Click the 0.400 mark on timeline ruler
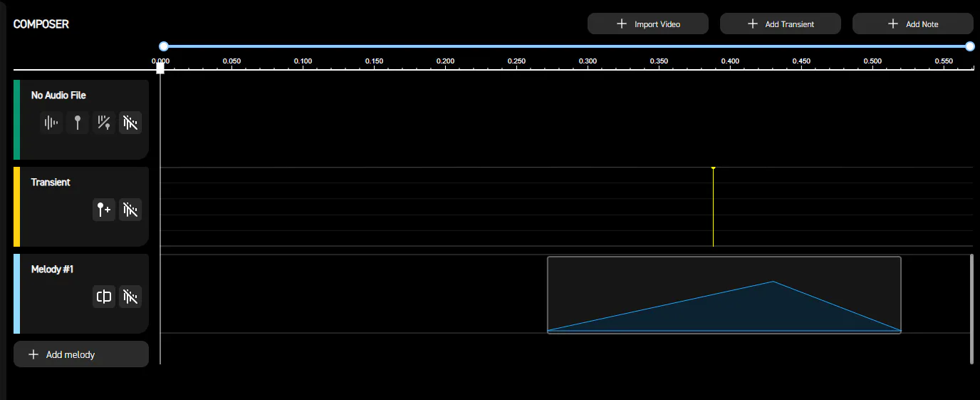This screenshot has height=400, width=980. [730, 61]
